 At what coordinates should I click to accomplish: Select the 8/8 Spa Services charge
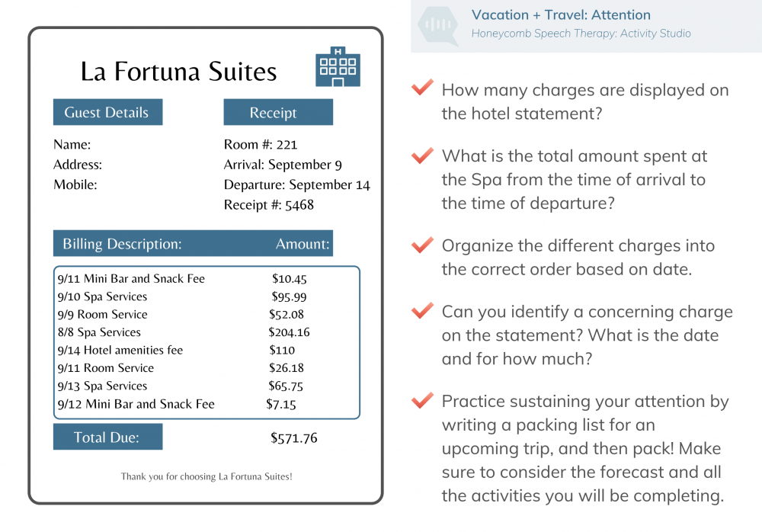[x=184, y=332]
